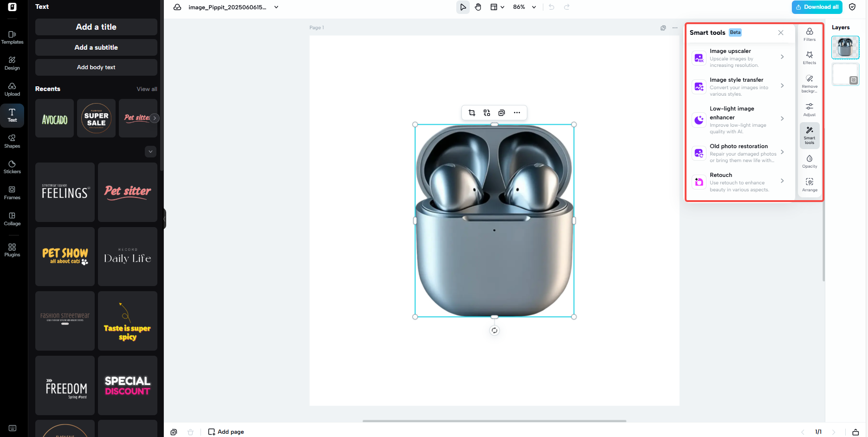
Task: Select the Daily Life text template
Action: 128,256
